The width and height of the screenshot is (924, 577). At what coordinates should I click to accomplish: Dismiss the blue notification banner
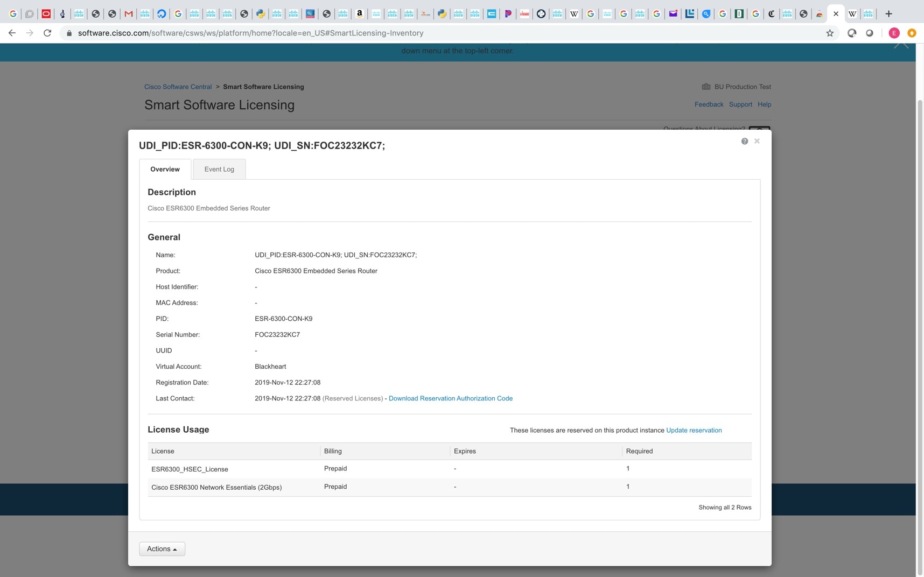click(x=901, y=46)
